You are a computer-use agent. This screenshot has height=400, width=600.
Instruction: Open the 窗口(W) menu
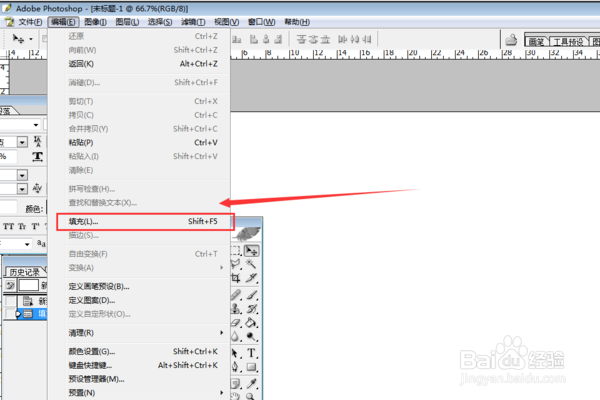point(261,22)
